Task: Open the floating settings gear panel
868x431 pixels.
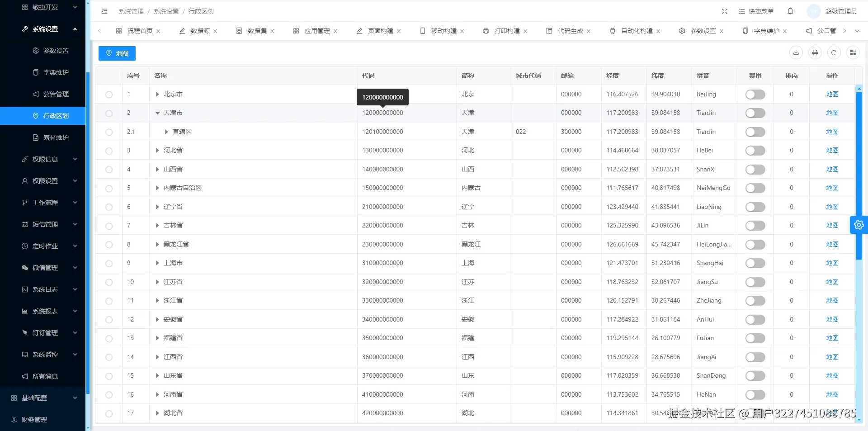Action: (x=859, y=225)
